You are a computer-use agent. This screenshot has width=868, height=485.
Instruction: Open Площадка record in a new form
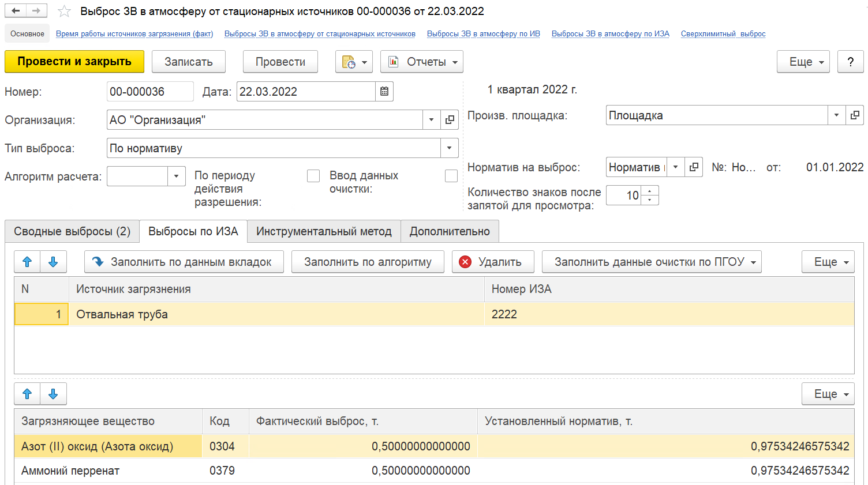[x=855, y=115]
